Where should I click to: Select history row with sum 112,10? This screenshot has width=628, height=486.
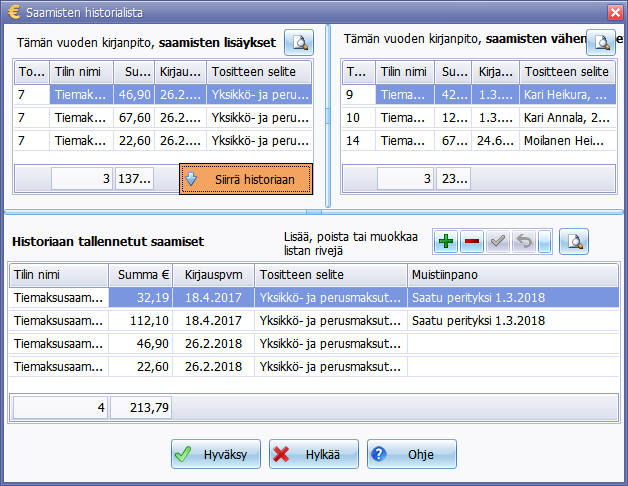click(x=314, y=321)
